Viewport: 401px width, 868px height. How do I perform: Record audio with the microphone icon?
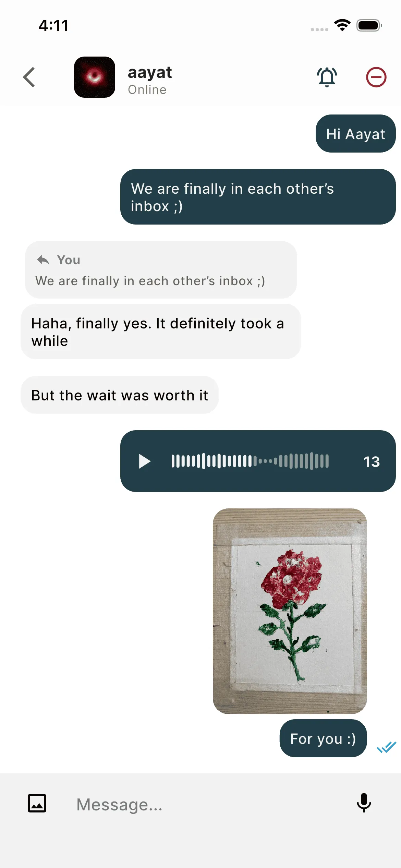pyautogui.click(x=364, y=803)
